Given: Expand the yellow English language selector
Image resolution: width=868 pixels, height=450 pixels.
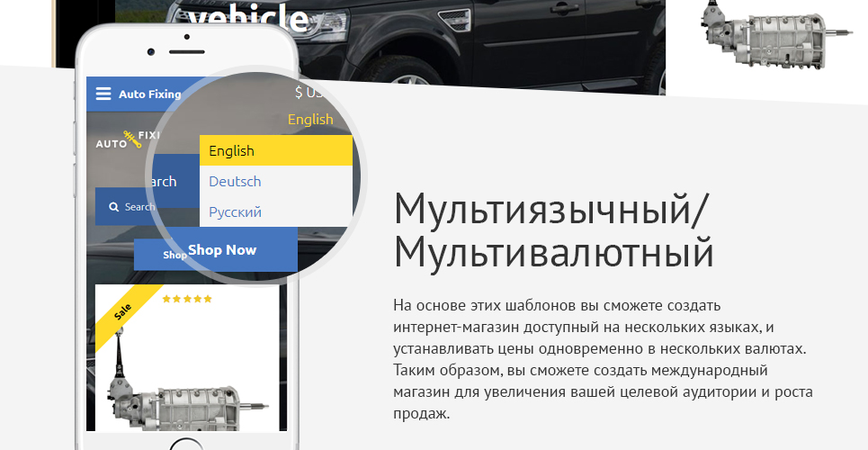Looking at the screenshot, I should click(310, 119).
